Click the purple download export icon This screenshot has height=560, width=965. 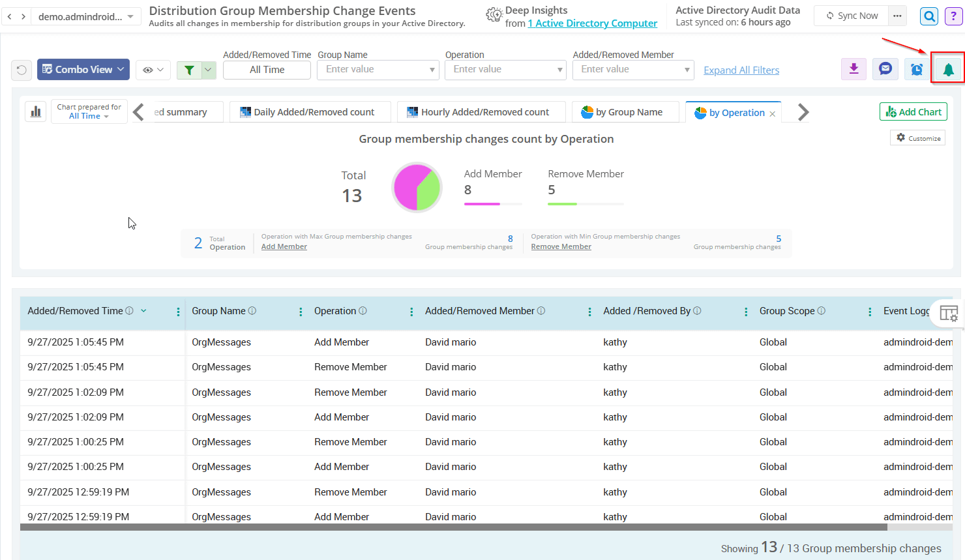coord(854,68)
